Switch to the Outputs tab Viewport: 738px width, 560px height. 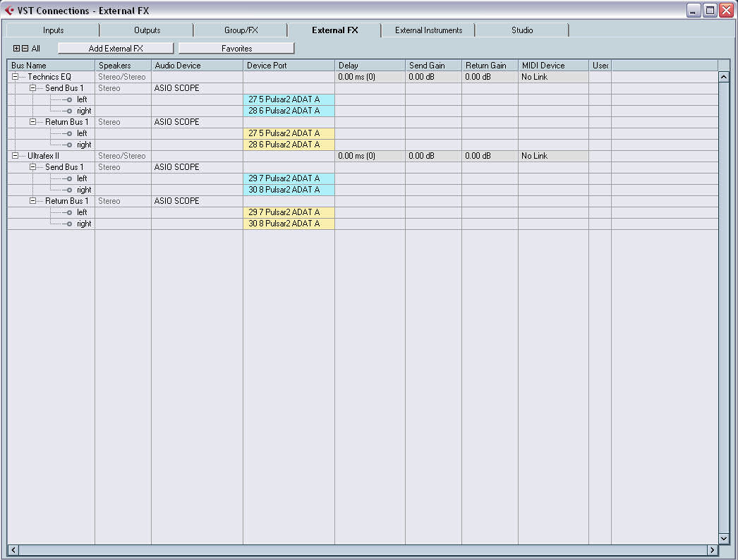point(147,30)
